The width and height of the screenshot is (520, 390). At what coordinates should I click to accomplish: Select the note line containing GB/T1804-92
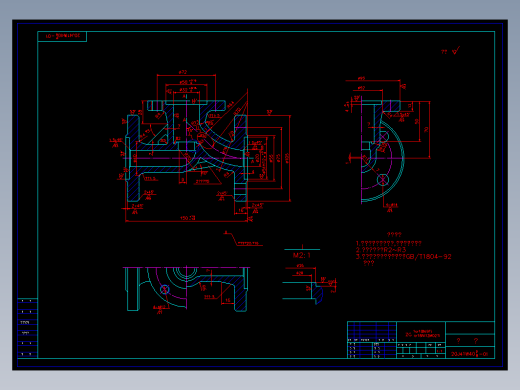click(403, 257)
